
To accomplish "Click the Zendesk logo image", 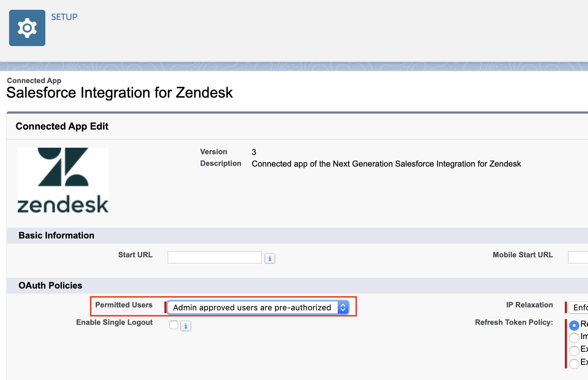I will pyautogui.click(x=63, y=180).
